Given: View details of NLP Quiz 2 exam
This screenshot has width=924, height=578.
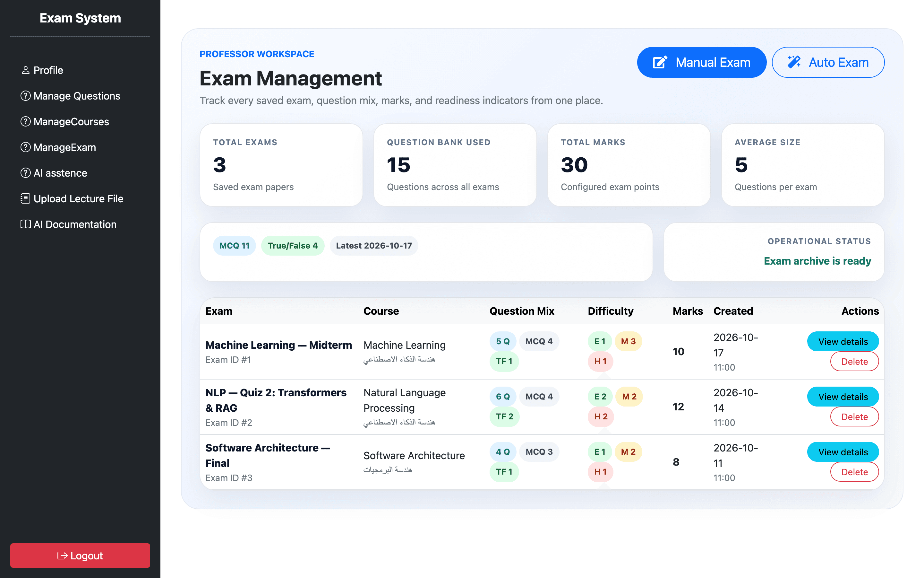Looking at the screenshot, I should point(843,397).
